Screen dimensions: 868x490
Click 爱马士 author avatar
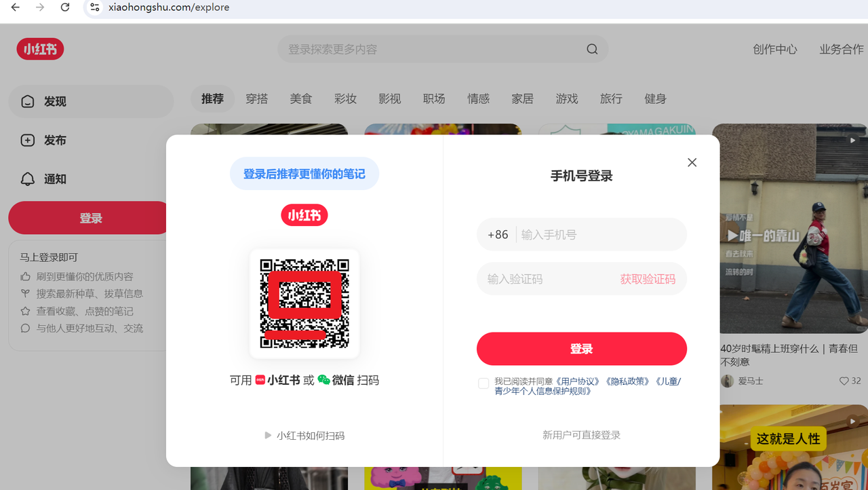(x=728, y=381)
